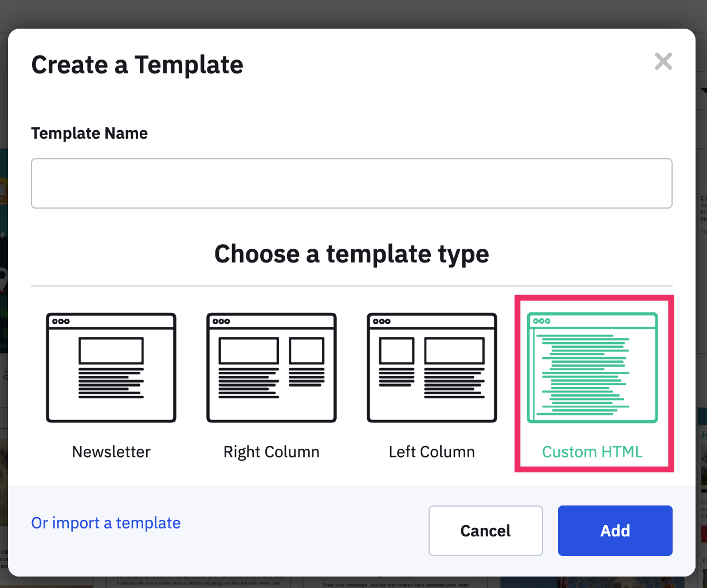This screenshot has width=707, height=588.
Task: Choose the Right Column layout icon
Action: (272, 367)
